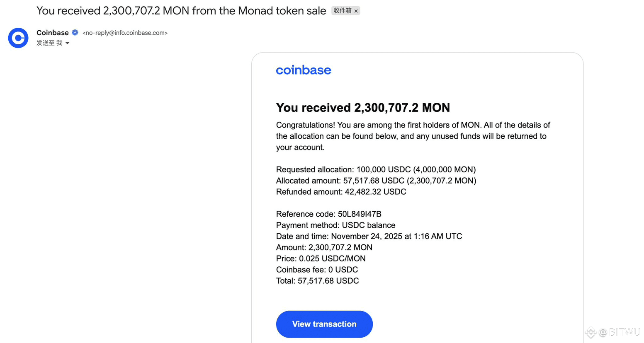Click the bold heading You received 2,300,707.2 MON
The width and height of the screenshot is (644, 343).
click(363, 108)
